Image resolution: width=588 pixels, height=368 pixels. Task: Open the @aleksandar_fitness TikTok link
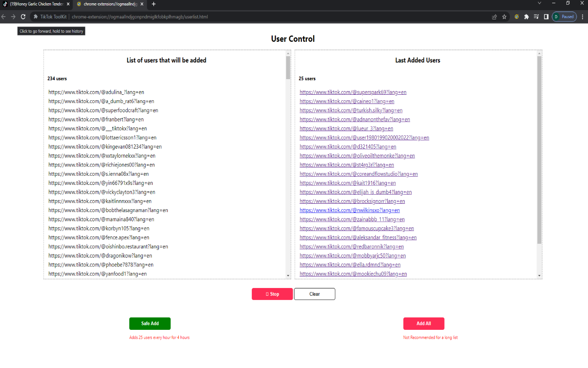(358, 237)
